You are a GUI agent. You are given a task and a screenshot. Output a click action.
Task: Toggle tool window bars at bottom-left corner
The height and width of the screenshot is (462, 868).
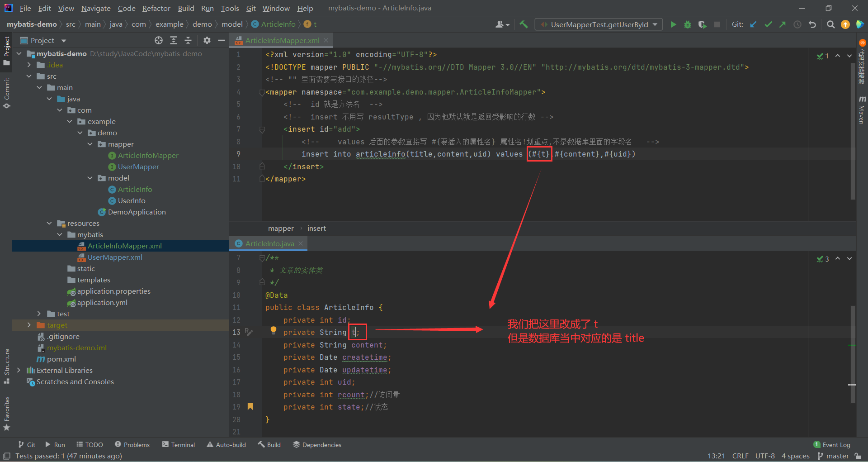[x=7, y=456]
